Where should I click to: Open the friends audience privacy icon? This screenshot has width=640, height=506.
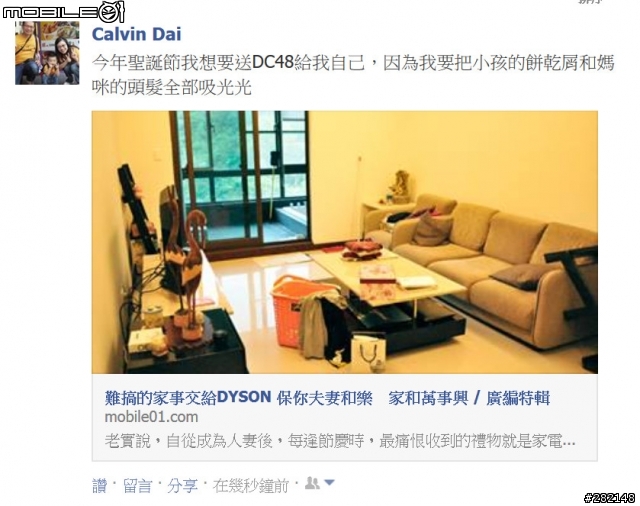[312, 483]
